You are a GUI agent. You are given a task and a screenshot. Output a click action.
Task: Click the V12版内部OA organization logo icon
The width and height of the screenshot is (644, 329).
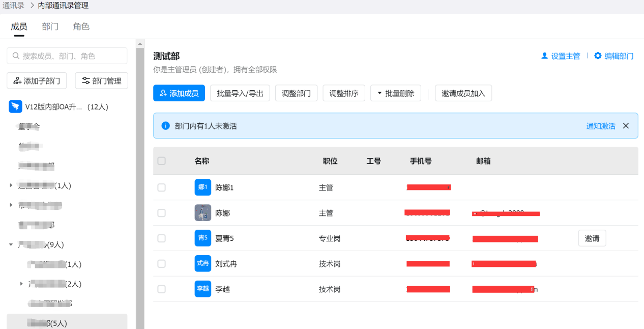[15, 107]
